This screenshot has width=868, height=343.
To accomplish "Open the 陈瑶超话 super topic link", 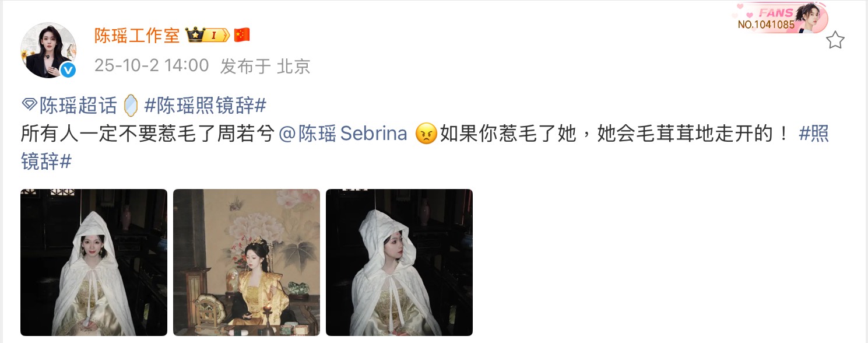I will pos(78,106).
